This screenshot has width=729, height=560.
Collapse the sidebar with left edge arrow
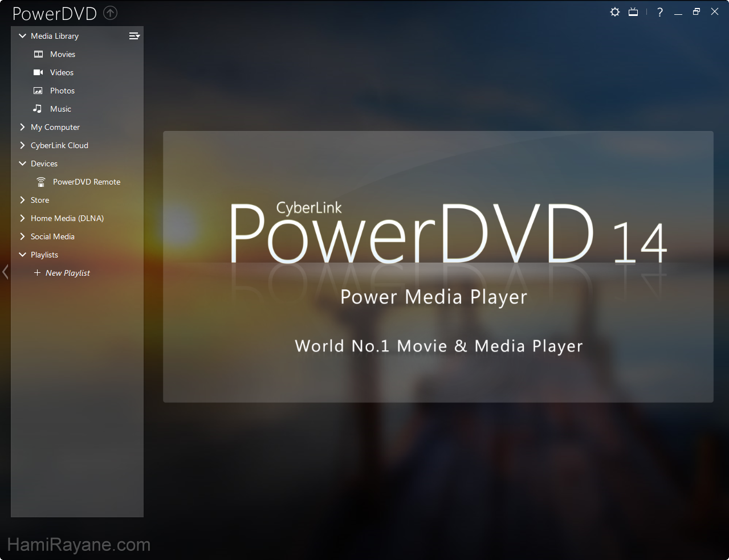[5, 272]
